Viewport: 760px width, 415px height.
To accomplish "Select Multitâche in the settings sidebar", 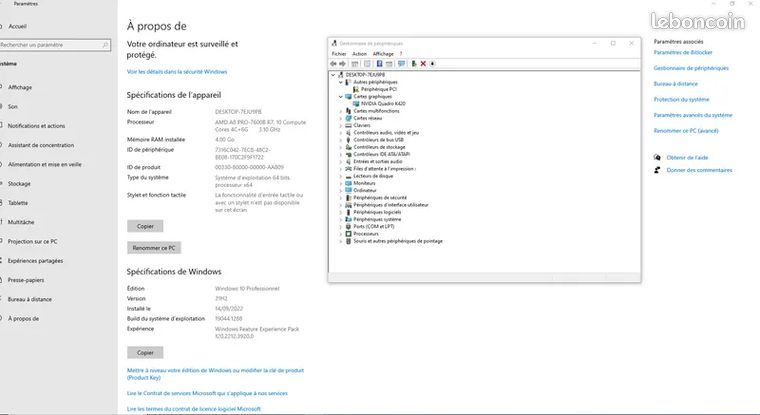I will click(21, 222).
